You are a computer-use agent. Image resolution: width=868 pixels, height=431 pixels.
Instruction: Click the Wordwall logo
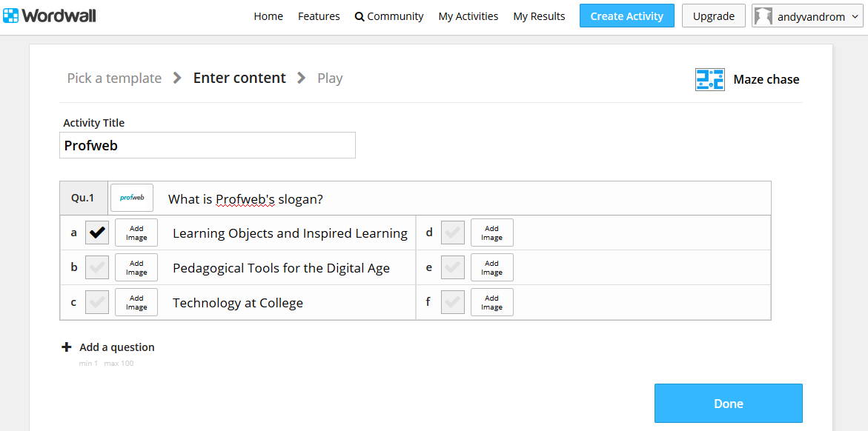[x=49, y=16]
